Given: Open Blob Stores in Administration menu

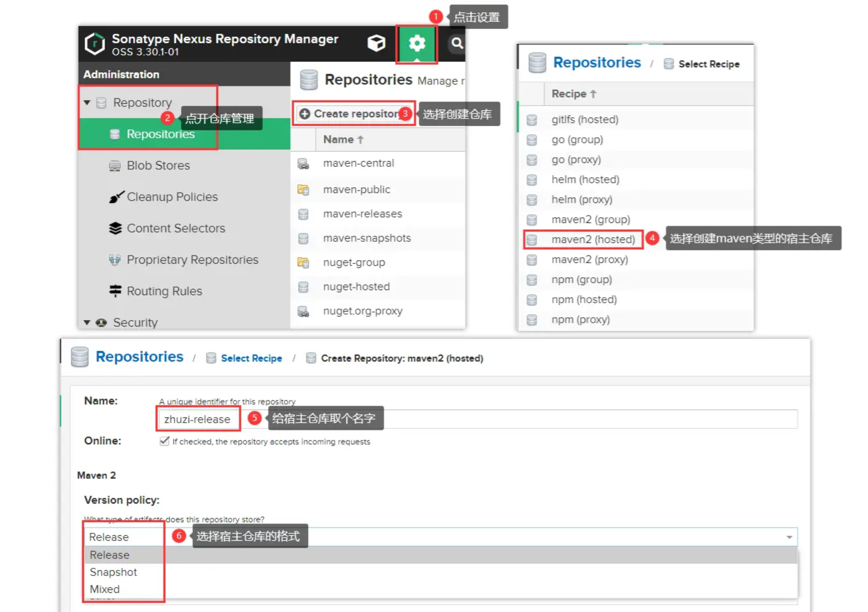Looking at the screenshot, I should point(184,165).
